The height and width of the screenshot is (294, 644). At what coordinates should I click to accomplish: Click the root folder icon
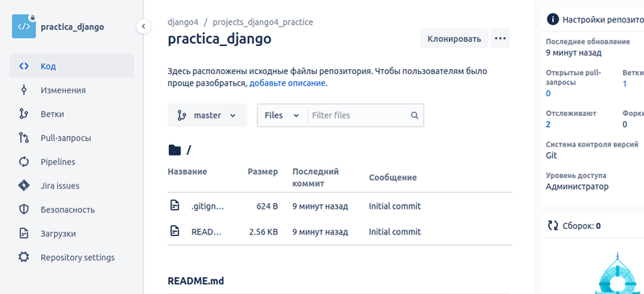point(175,151)
